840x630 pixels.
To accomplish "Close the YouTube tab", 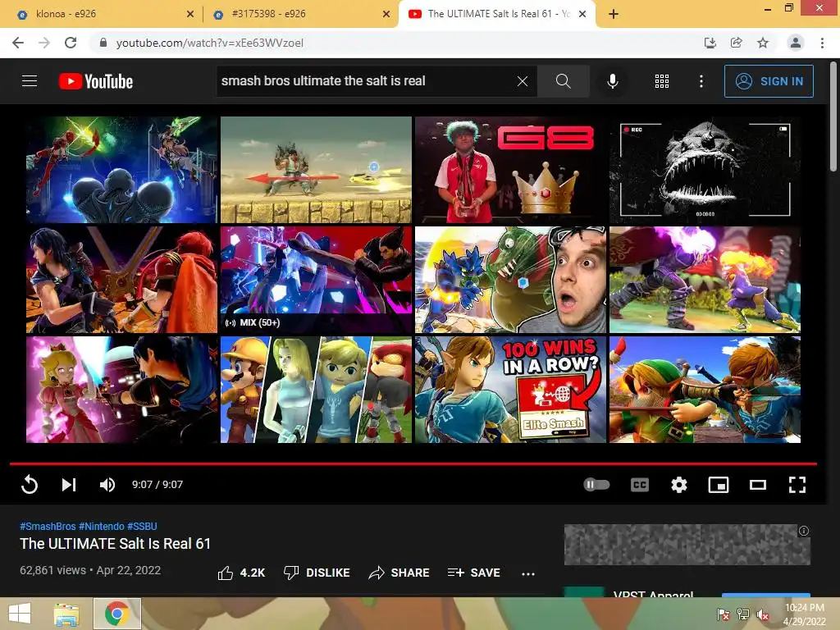I will coord(582,15).
